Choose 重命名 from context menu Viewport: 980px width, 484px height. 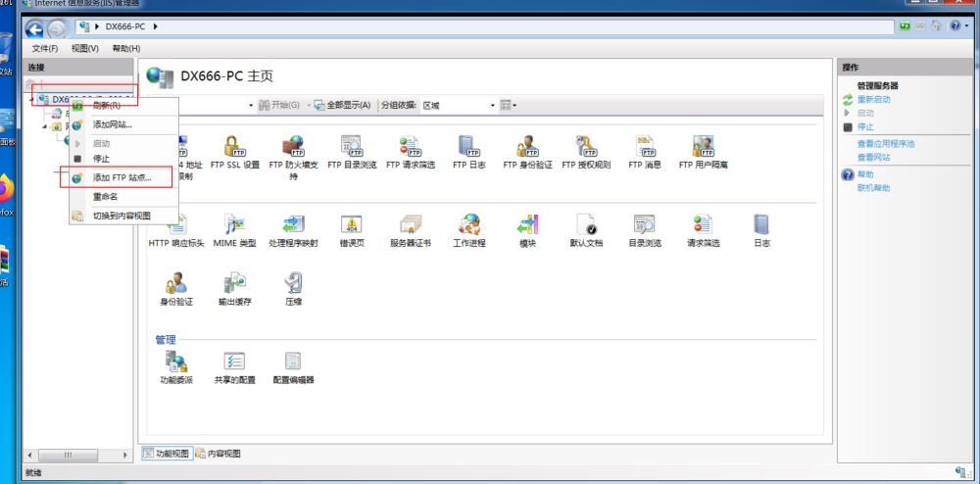click(x=123, y=197)
